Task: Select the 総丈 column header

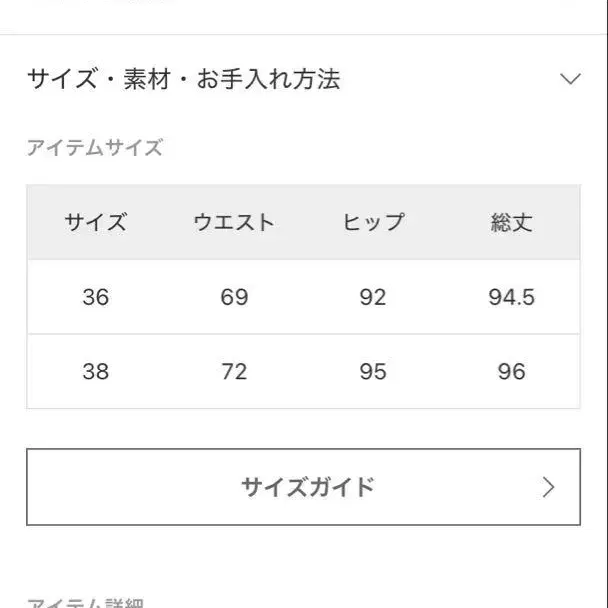Action: [x=511, y=222]
